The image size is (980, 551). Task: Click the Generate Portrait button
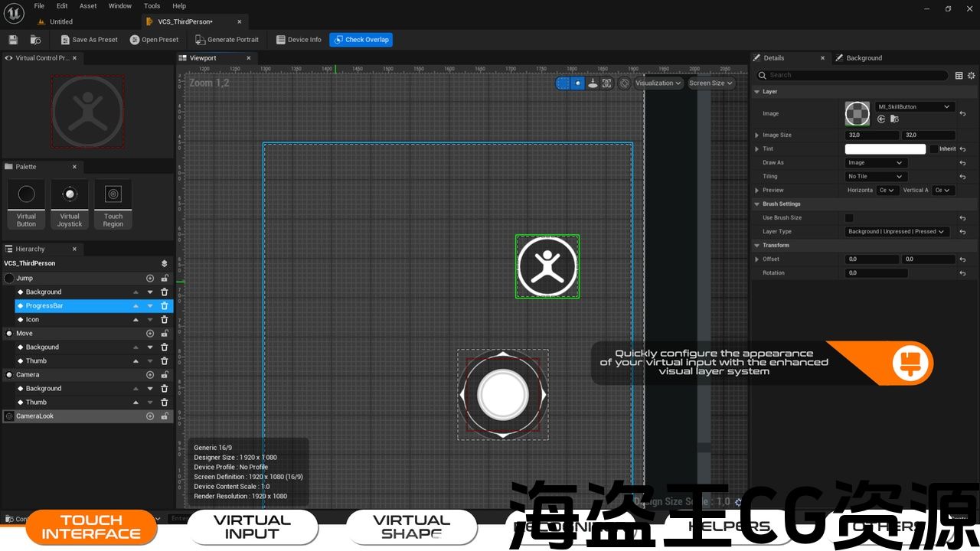pos(227,40)
